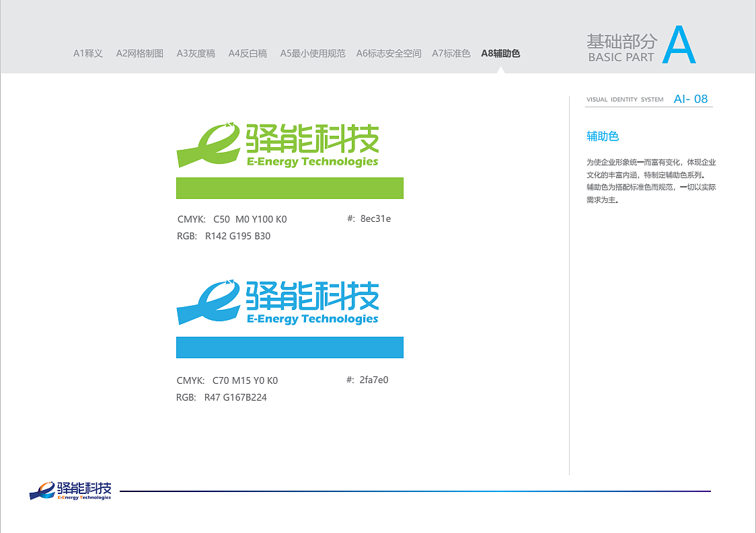Screen dimensions: 756x533
Task: Click the blue 驿能科技 logo
Action: point(278,302)
